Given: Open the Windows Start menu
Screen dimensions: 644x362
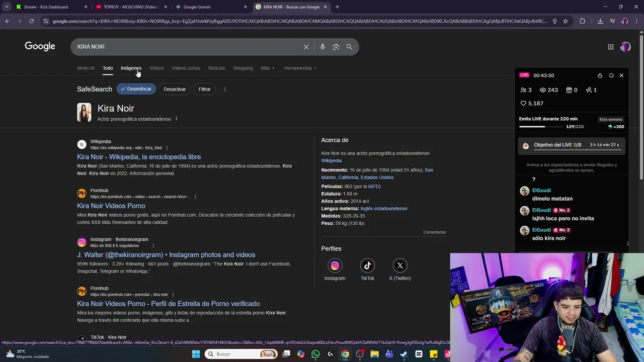Looking at the screenshot, I should point(196,354).
